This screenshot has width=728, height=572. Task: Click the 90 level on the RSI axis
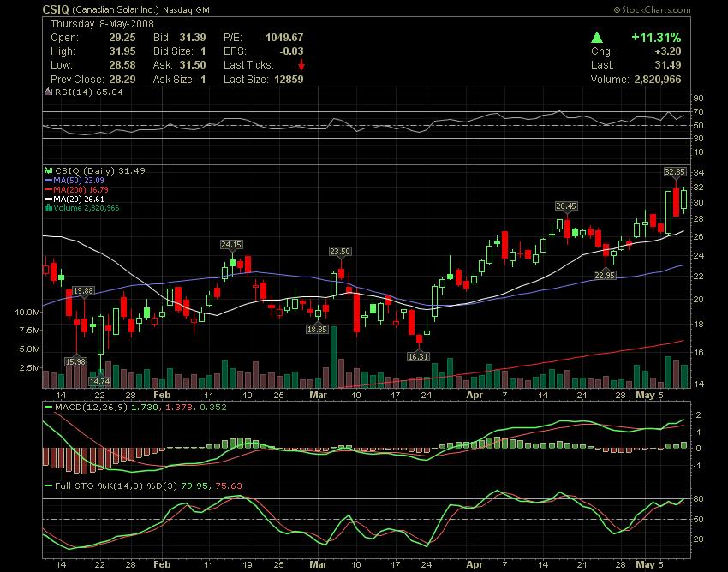point(699,98)
